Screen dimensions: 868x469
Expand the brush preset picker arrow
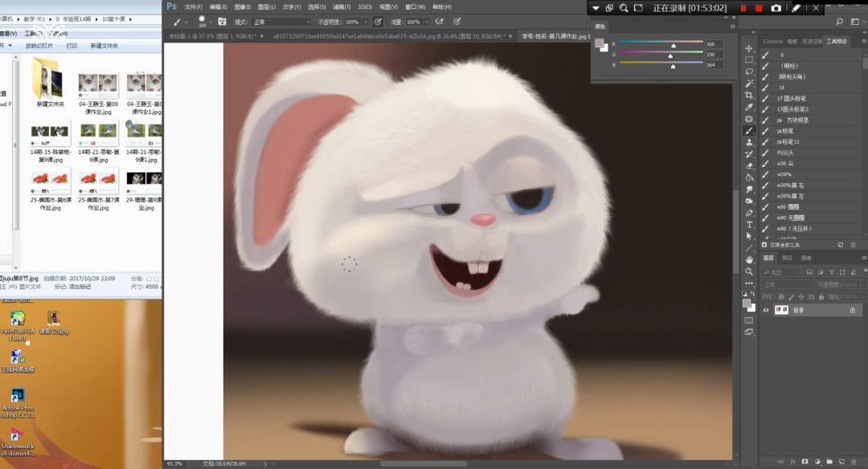point(211,22)
